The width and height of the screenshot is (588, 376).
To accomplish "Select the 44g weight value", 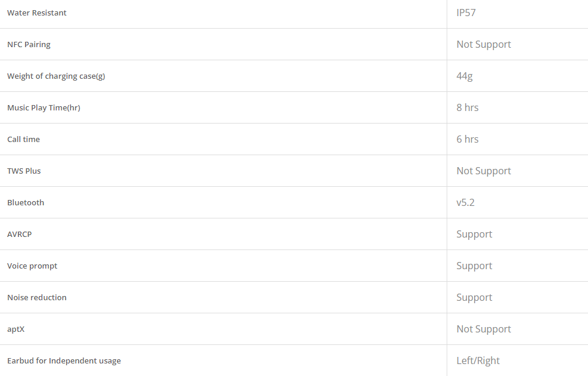I will click(x=465, y=76).
